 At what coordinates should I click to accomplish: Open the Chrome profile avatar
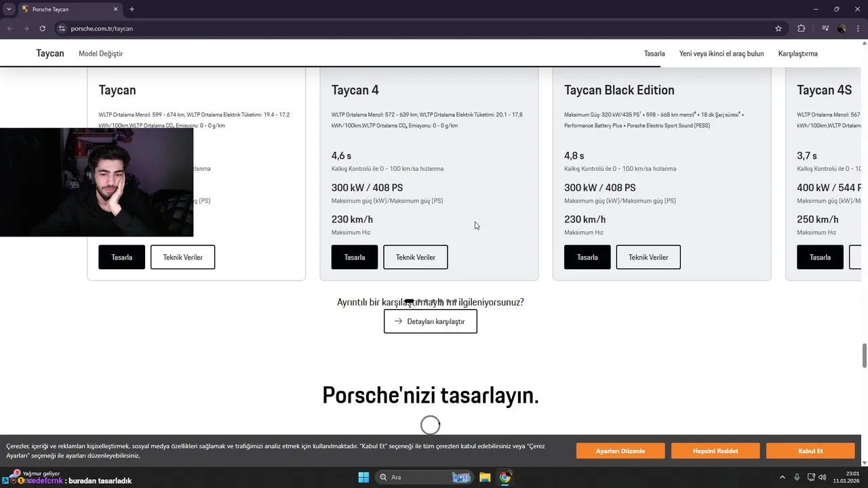pos(842,28)
